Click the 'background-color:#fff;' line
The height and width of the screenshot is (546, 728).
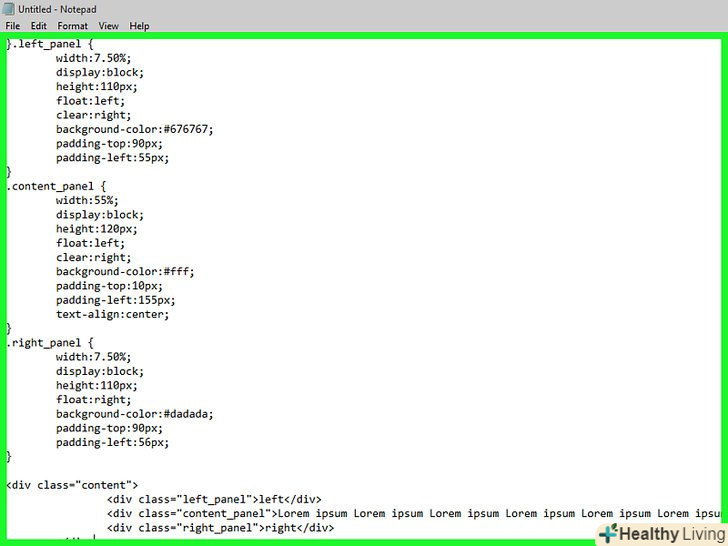(x=125, y=272)
